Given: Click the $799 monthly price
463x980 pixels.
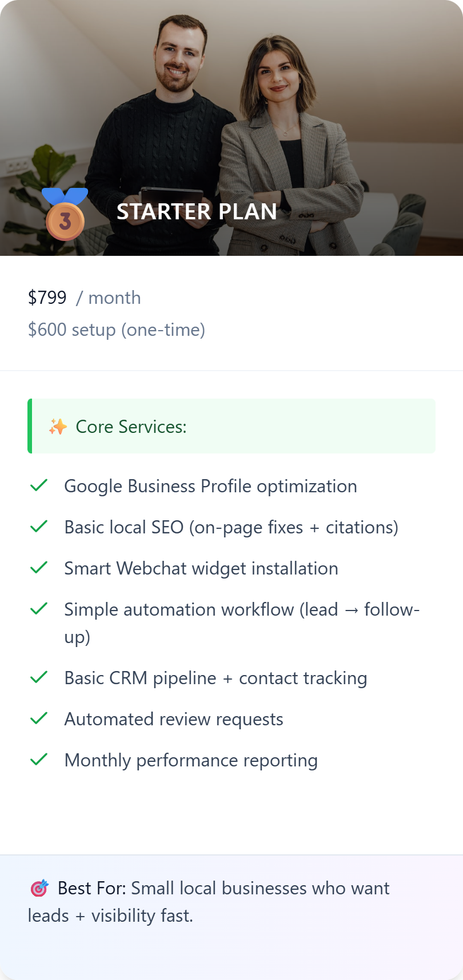Looking at the screenshot, I should coord(47,298).
